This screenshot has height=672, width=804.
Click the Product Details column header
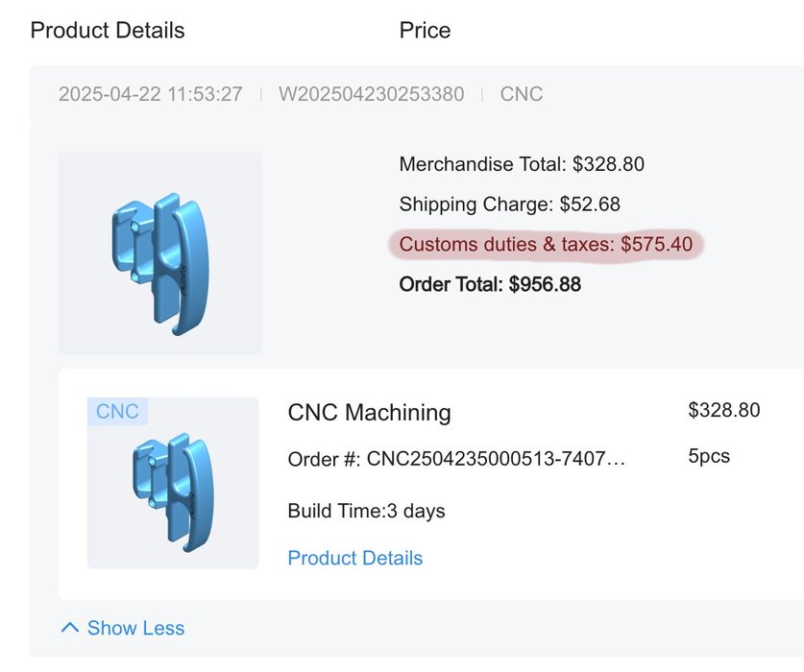[x=108, y=31]
